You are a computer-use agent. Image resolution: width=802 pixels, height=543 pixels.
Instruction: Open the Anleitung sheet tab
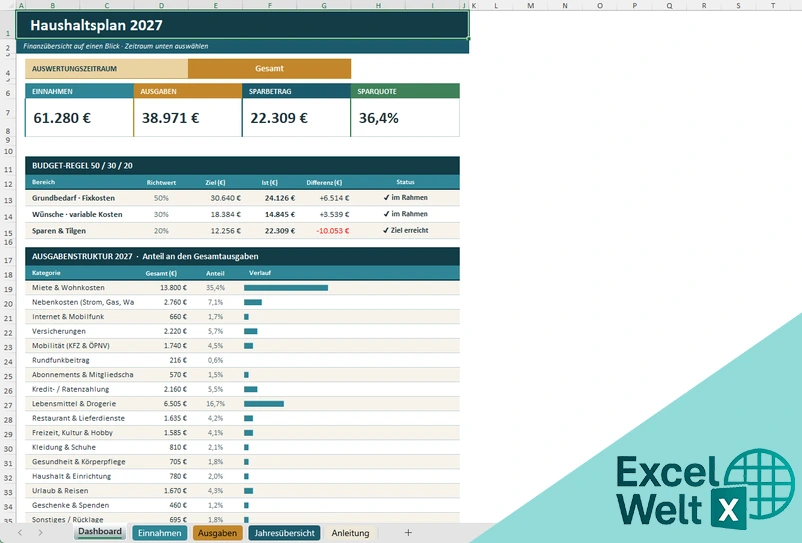350,533
